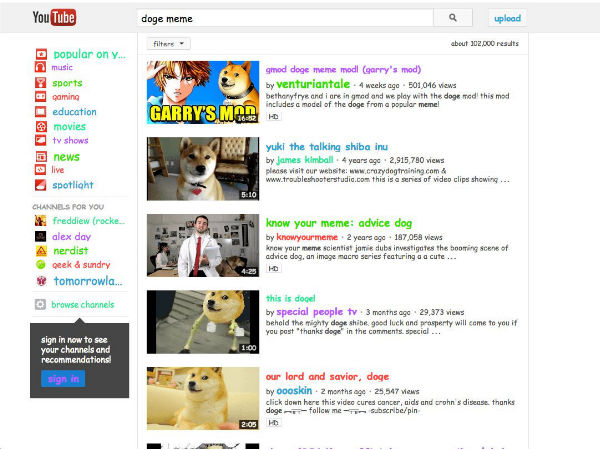
Task: Click the blue sign in button
Action: pyautogui.click(x=63, y=379)
